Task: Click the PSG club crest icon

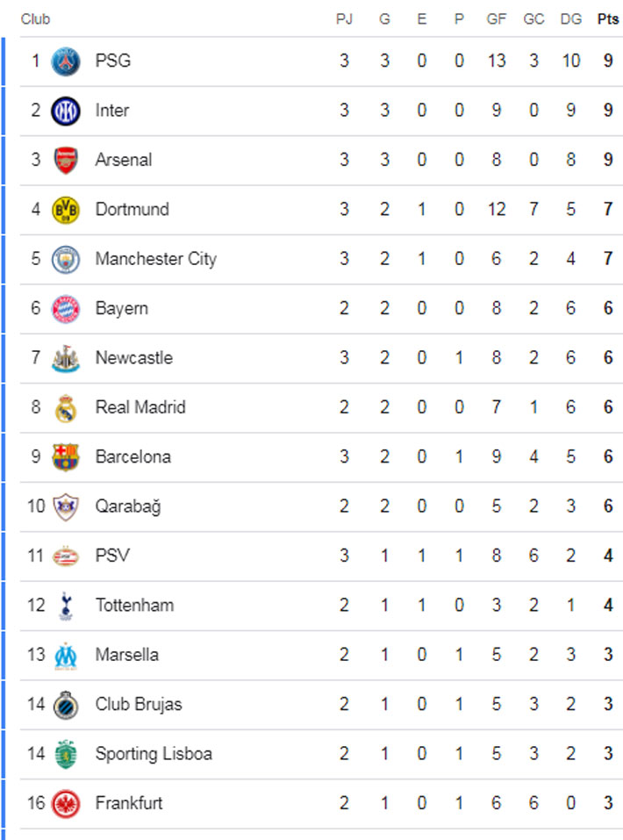Action: 66,61
